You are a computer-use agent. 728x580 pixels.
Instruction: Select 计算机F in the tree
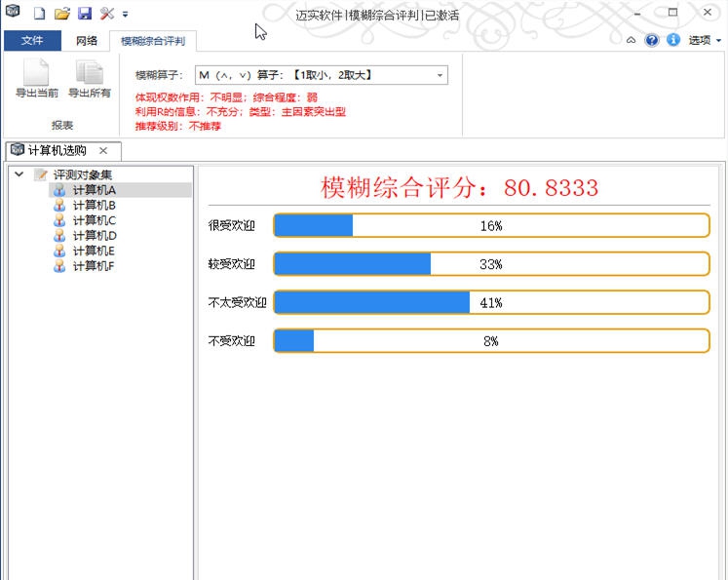tap(93, 266)
